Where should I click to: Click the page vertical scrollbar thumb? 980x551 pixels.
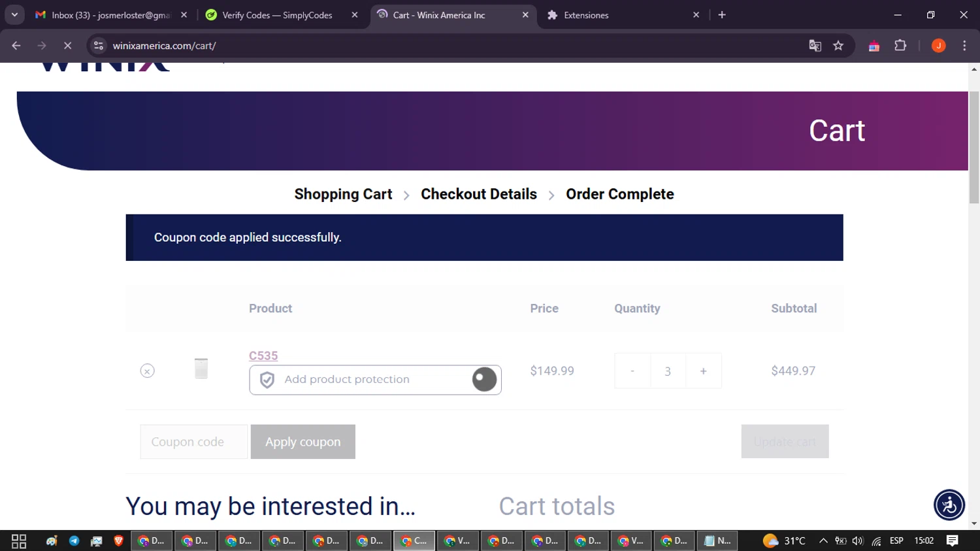974,148
